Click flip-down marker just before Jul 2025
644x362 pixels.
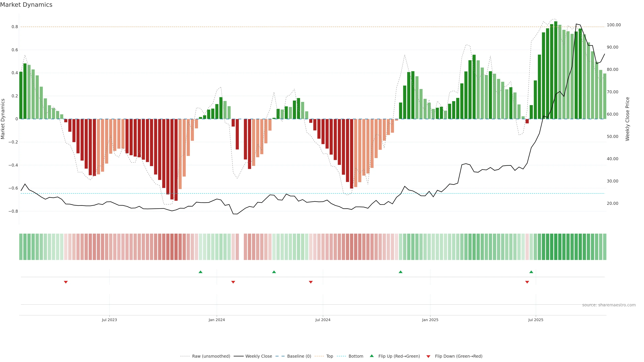coord(527,282)
